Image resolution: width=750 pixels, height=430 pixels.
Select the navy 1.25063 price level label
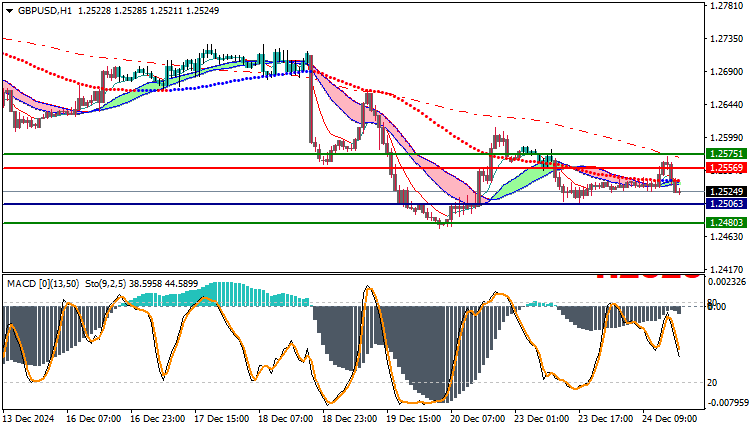726,204
